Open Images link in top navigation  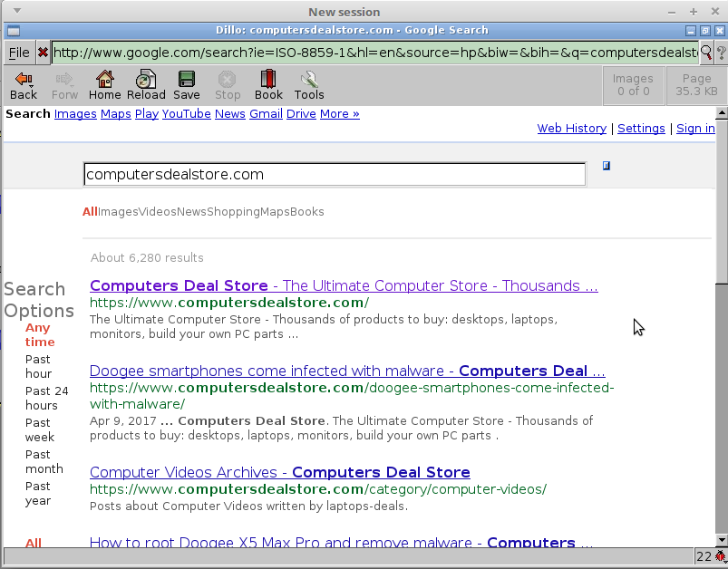(x=75, y=114)
